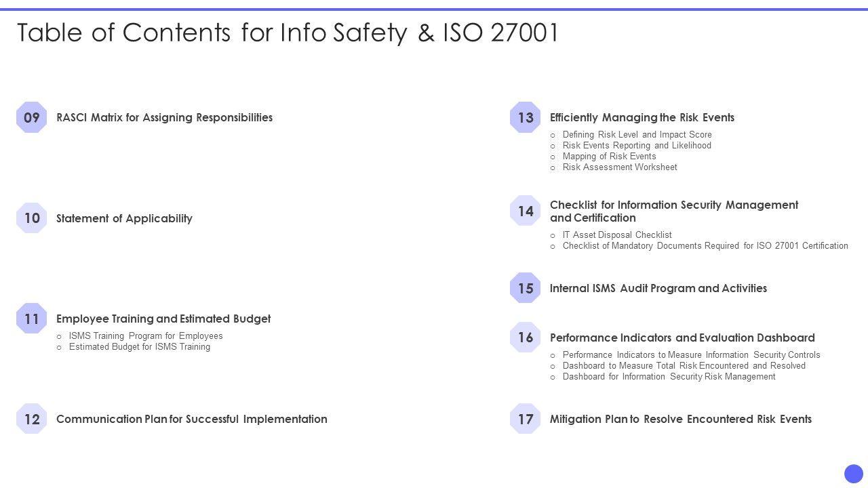This screenshot has width=868, height=488.
Task: Click 'Mapping of Risk Events' bullet
Action: (610, 157)
